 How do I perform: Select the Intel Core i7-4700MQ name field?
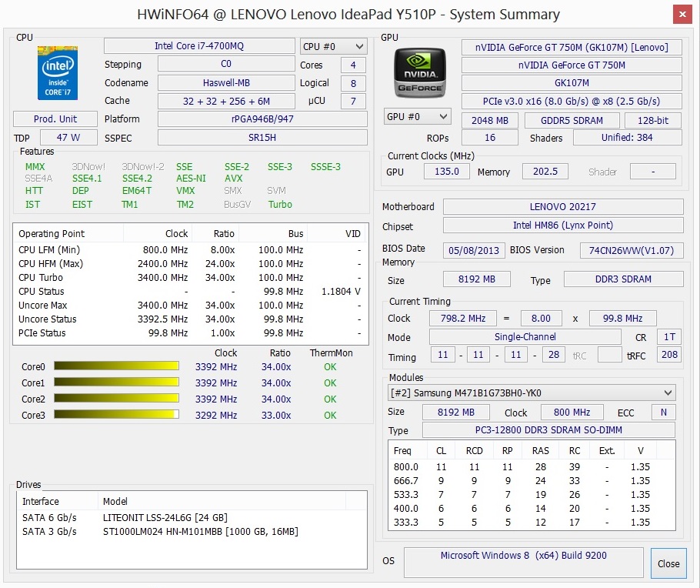point(199,46)
